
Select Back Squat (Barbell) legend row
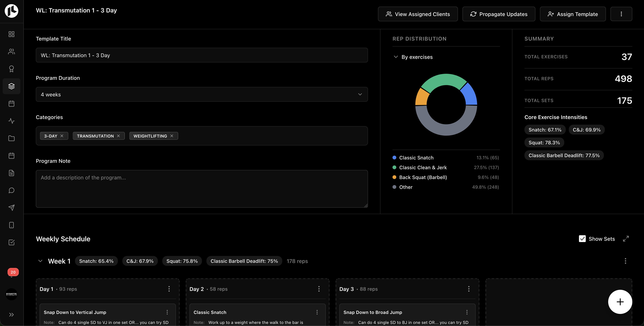coord(446,177)
